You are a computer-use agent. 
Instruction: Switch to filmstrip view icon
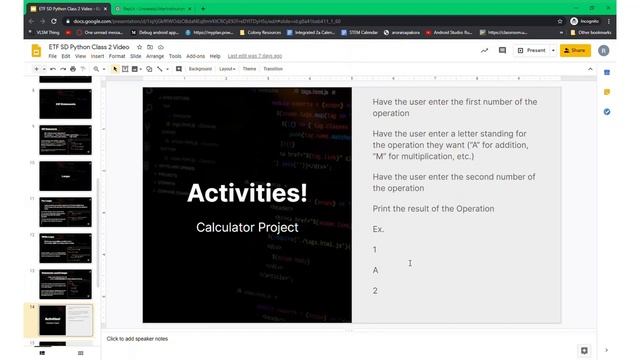pyautogui.click(x=42, y=353)
